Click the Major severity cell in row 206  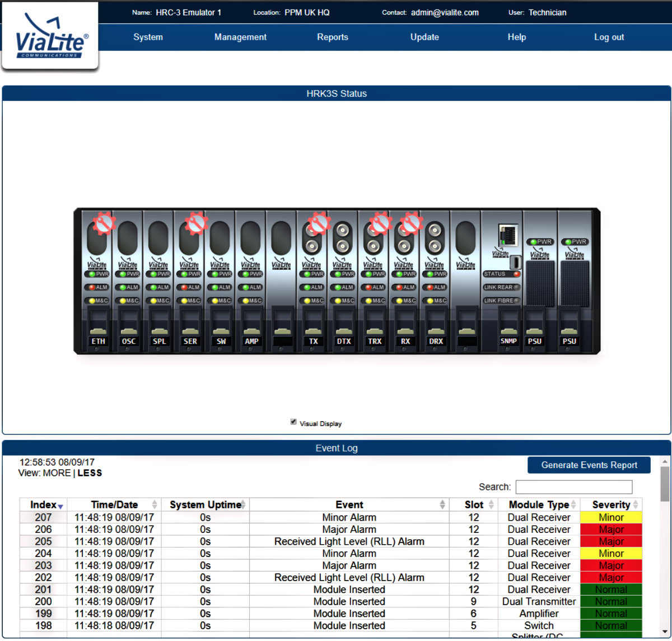point(611,530)
